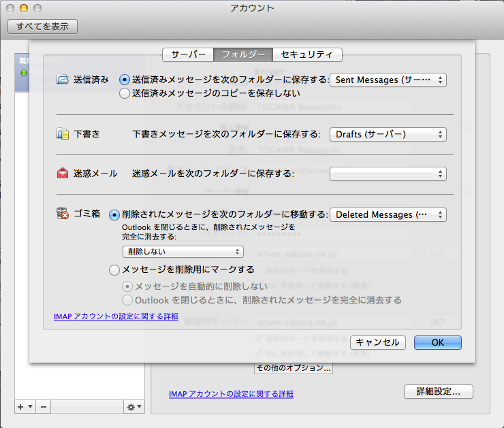Screen dimensions: 504x428
Task: Open the empty junk mail folder dropdown
Action: point(388,174)
